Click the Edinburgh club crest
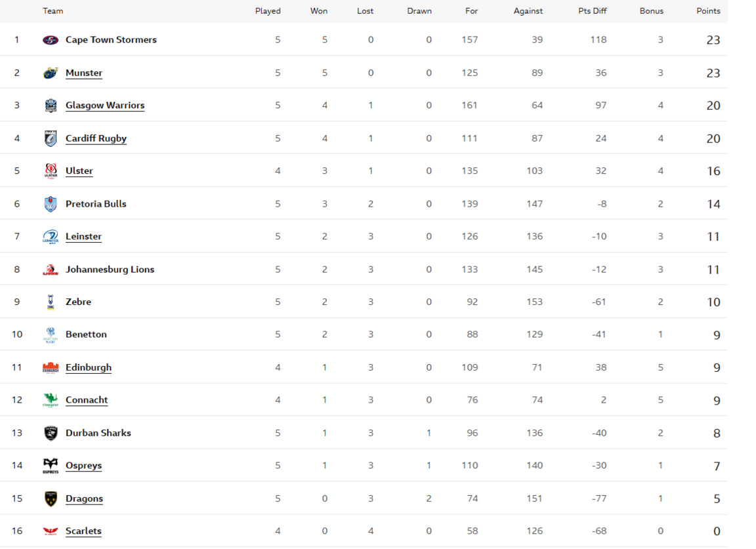756x549 pixels. tap(51, 367)
